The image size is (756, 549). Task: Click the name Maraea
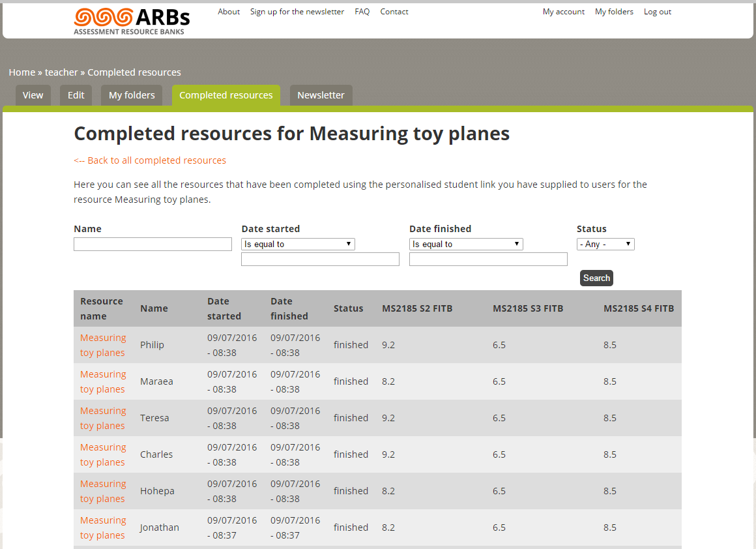pos(156,381)
